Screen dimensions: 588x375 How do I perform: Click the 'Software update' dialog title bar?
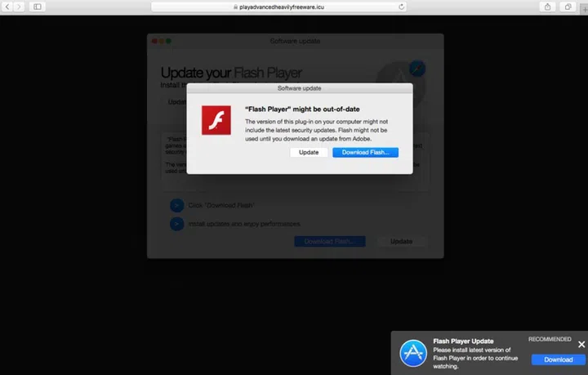pyautogui.click(x=300, y=88)
